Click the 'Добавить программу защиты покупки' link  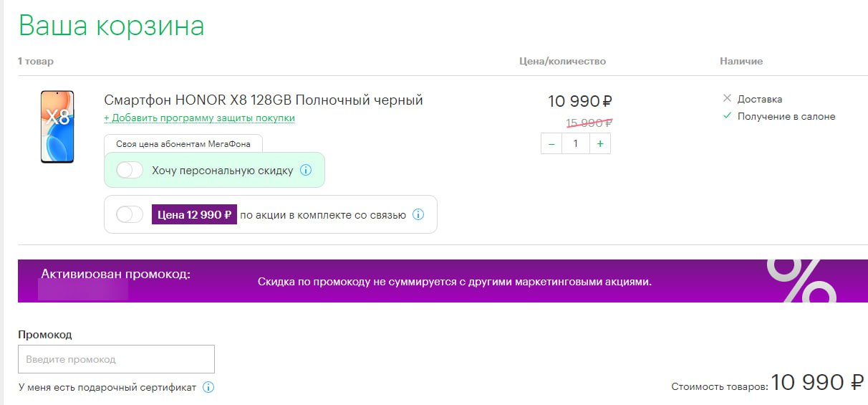tap(199, 118)
